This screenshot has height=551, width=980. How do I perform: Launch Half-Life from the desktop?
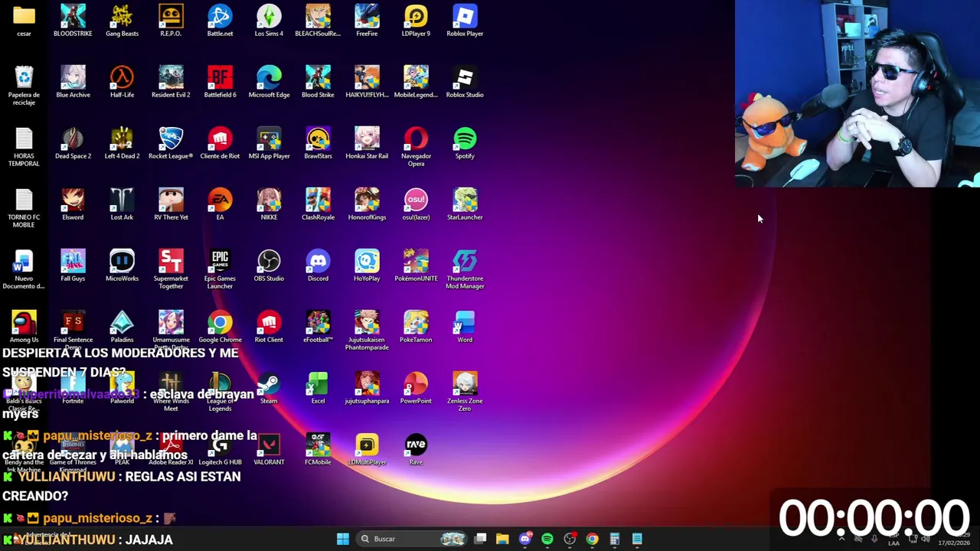click(x=122, y=82)
